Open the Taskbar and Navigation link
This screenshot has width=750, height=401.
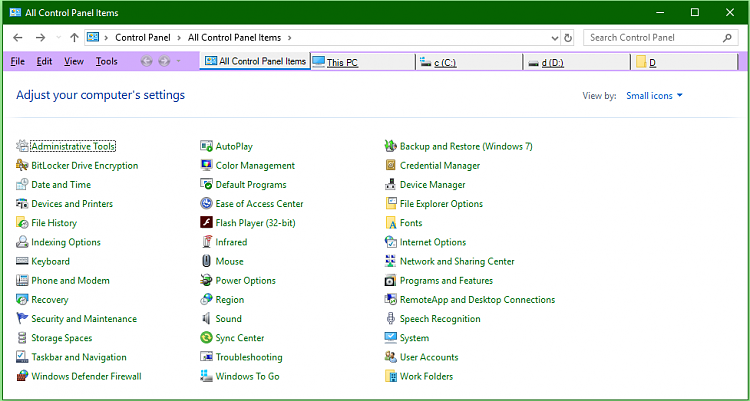[79, 357]
